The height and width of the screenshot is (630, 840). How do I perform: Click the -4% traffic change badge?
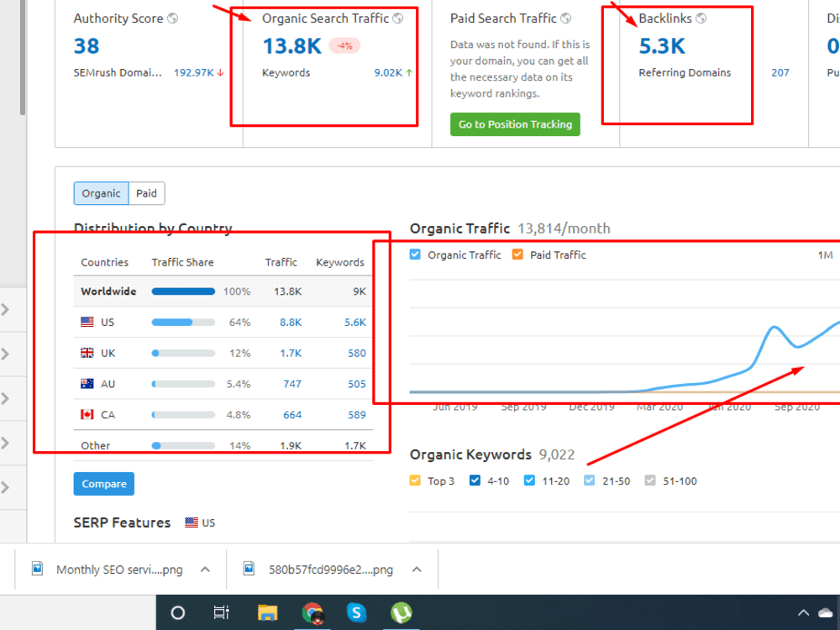[x=344, y=46]
